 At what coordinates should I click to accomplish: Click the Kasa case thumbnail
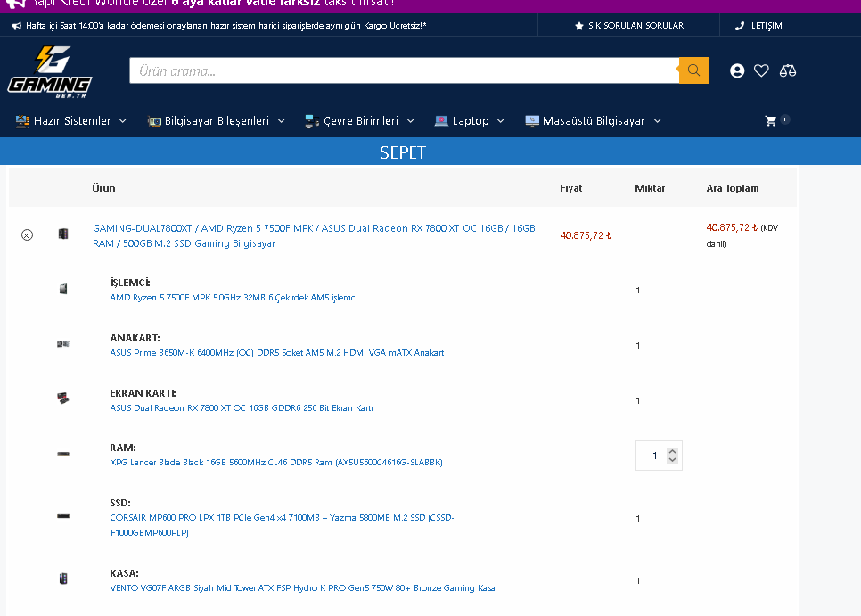click(x=63, y=579)
